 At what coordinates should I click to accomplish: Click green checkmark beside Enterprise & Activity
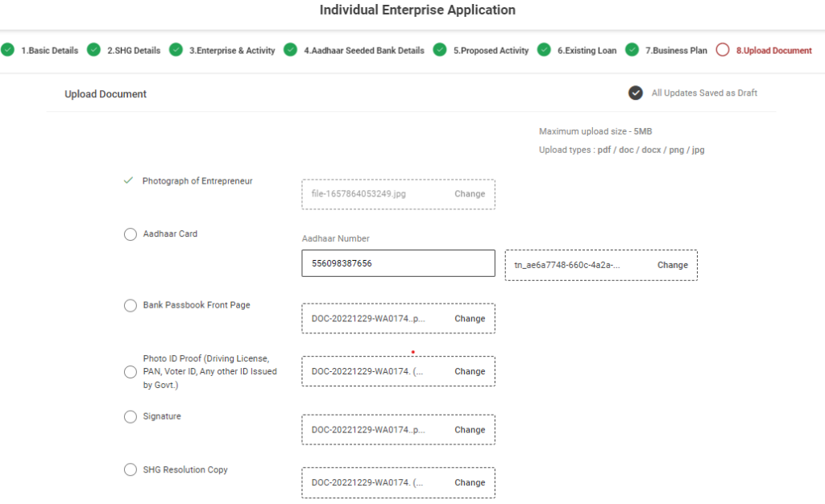tap(176, 50)
